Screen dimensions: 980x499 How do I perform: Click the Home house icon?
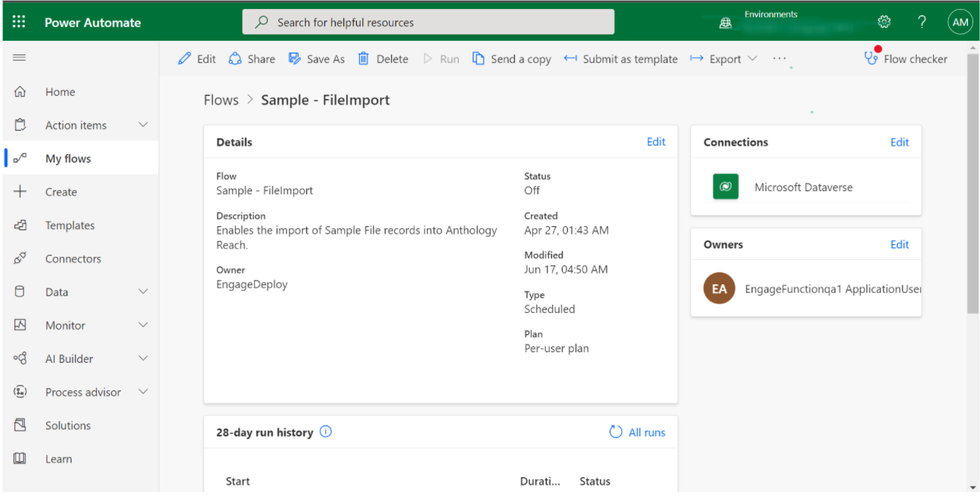click(20, 91)
